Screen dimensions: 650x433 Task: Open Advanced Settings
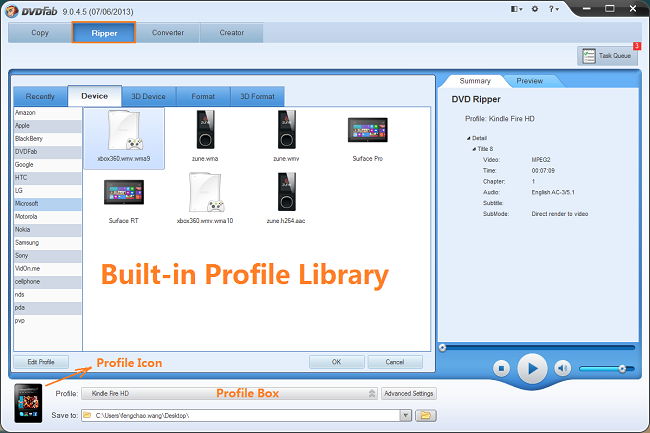point(409,393)
